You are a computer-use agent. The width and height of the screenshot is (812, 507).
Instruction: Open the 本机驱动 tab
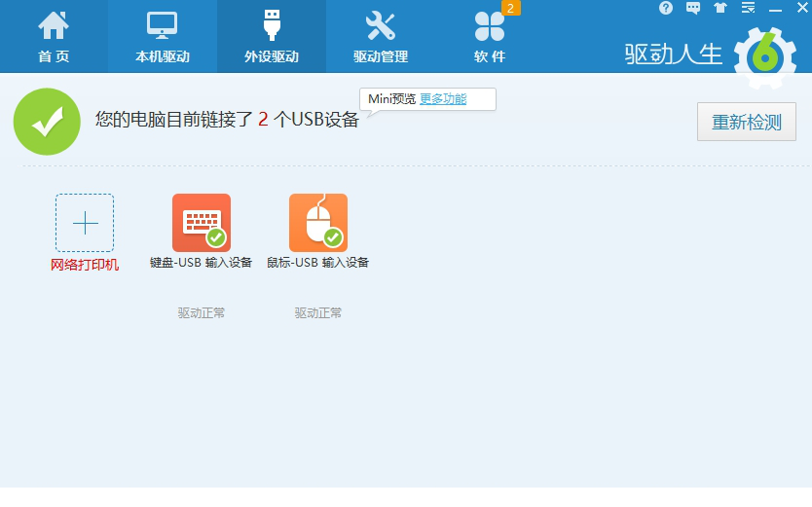tap(163, 36)
